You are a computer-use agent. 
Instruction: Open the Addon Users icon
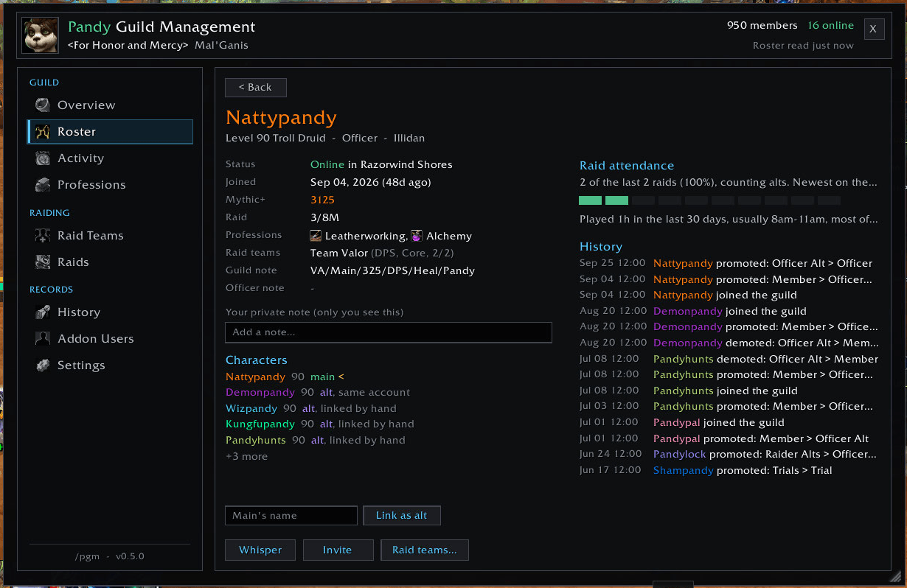click(43, 338)
